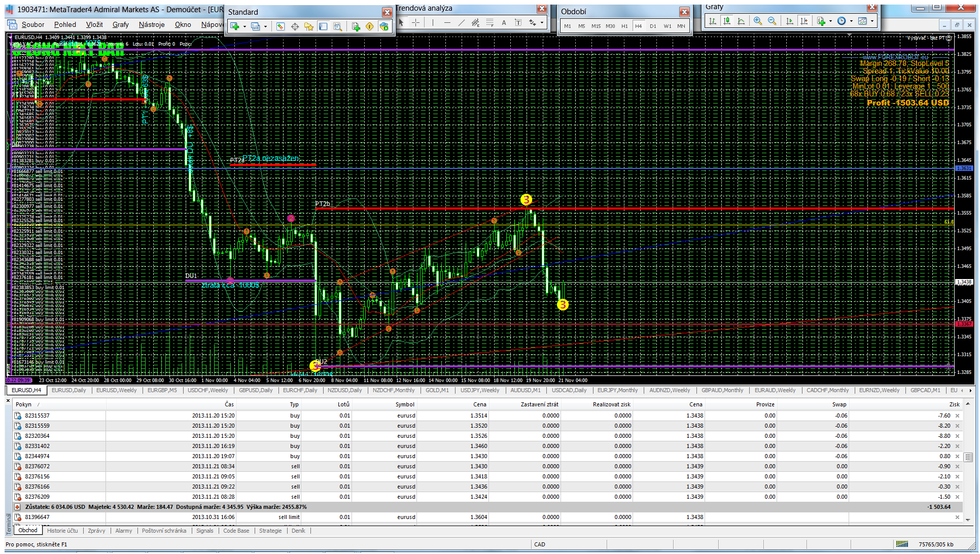The image size is (980, 554).
Task: Expand the Arrows dropdown in Trendová analýza
Action: click(x=542, y=22)
